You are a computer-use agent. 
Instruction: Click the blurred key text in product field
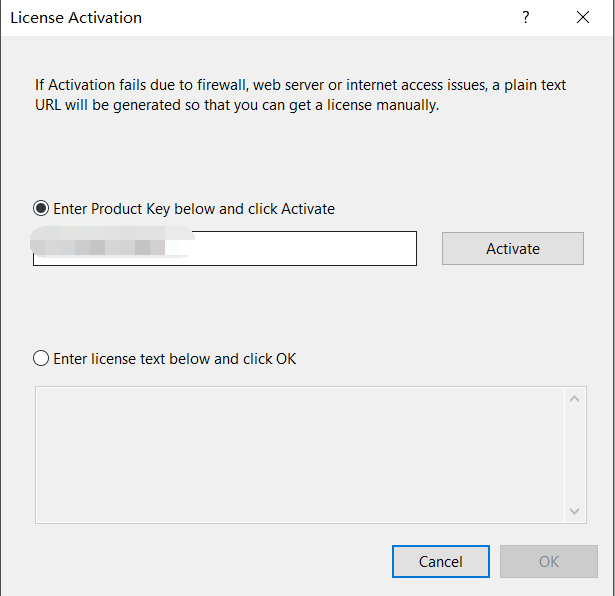click(x=112, y=242)
